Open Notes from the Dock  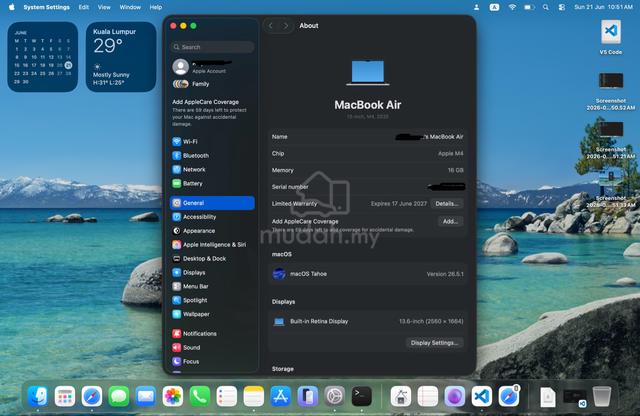pos(253,396)
